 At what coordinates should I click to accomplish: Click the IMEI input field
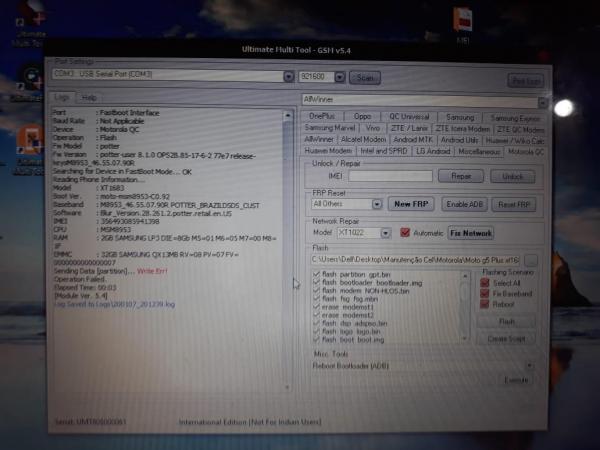point(390,176)
